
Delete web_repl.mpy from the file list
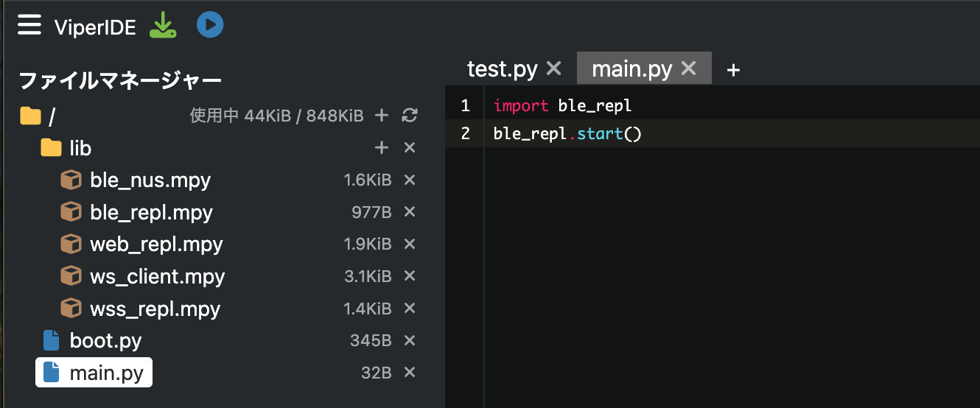point(410,244)
